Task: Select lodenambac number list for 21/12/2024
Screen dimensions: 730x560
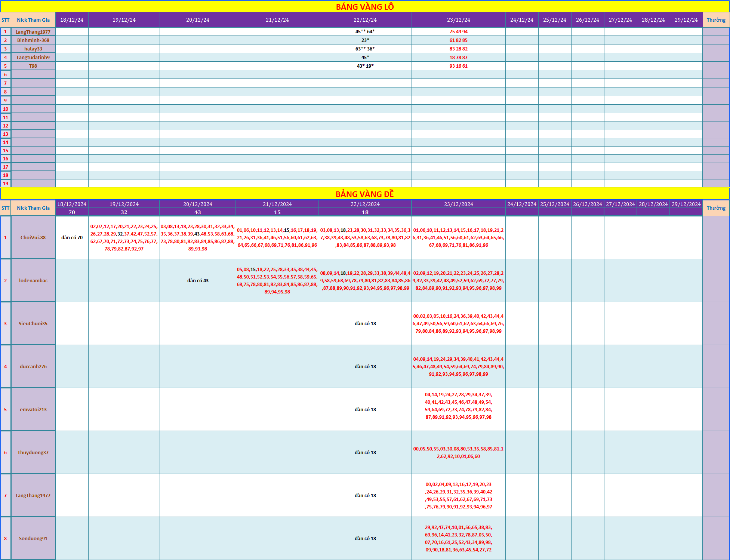Action: [x=277, y=281]
